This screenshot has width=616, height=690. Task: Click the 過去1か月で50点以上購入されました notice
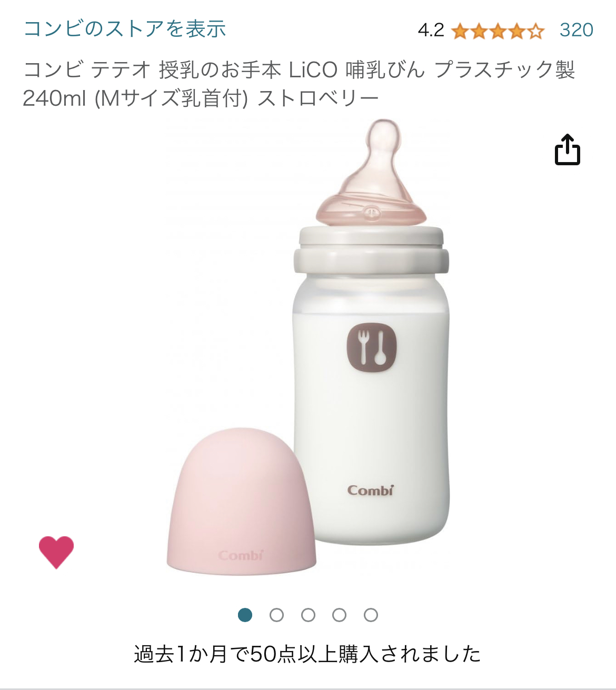tap(307, 654)
